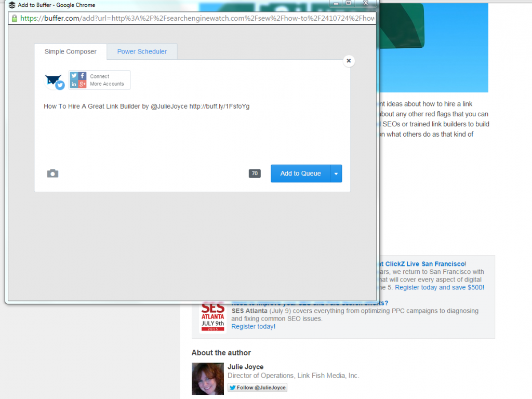This screenshot has width=532, height=399.
Task: Click the Buffer logo in window title bar
Action: 11,5
